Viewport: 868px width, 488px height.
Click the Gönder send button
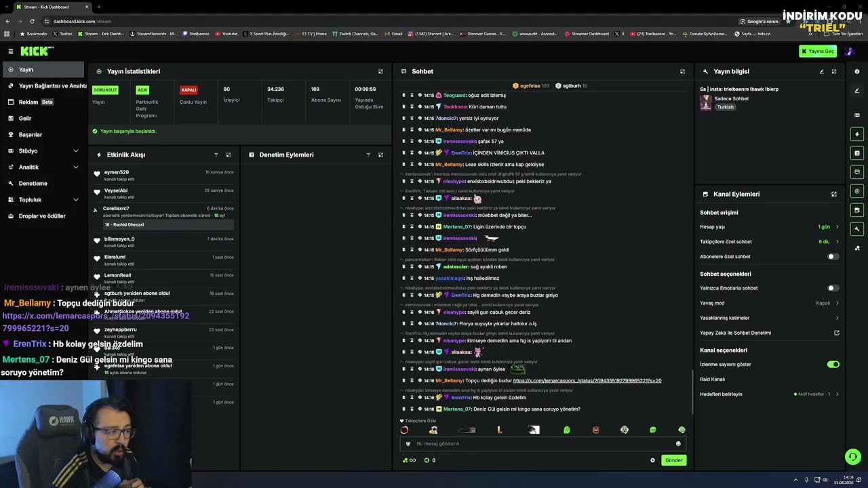(673, 460)
